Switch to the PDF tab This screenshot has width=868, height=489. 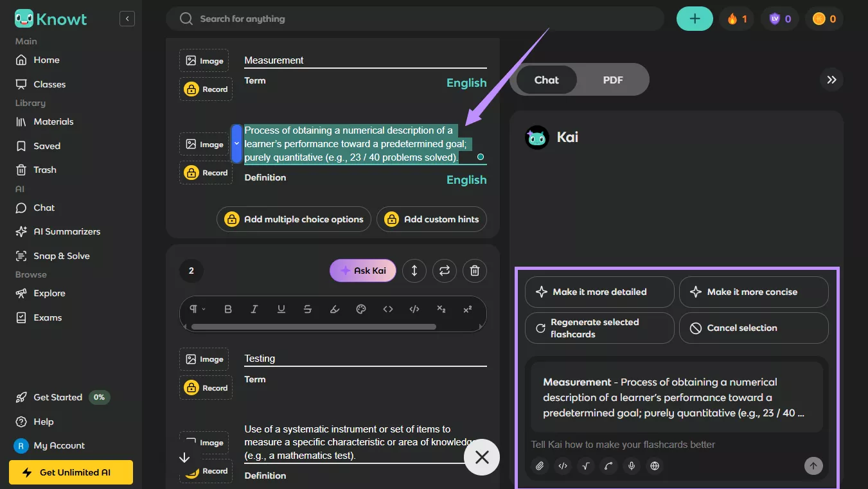(613, 80)
